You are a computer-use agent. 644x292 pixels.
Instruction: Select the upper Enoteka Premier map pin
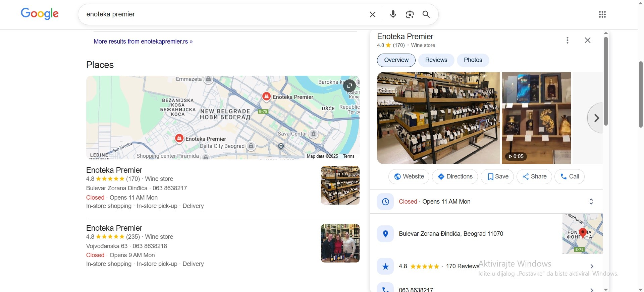point(266,96)
